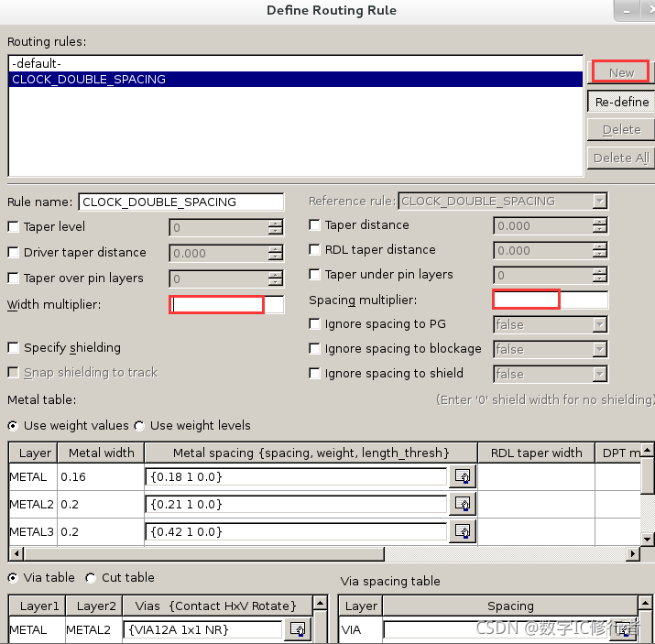The height and width of the screenshot is (644, 655).
Task: Enable Ignore spacing to PG
Action: point(314,324)
